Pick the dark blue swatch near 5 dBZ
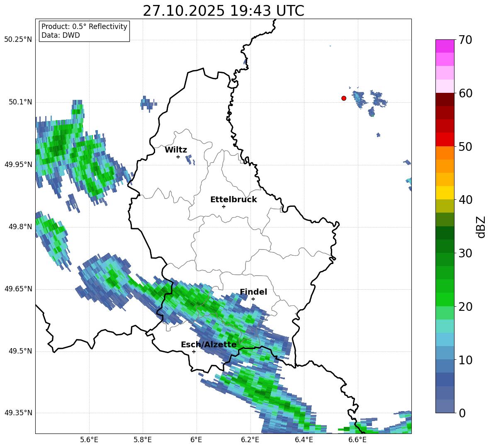This screenshot has height=448, width=491. coord(445,380)
